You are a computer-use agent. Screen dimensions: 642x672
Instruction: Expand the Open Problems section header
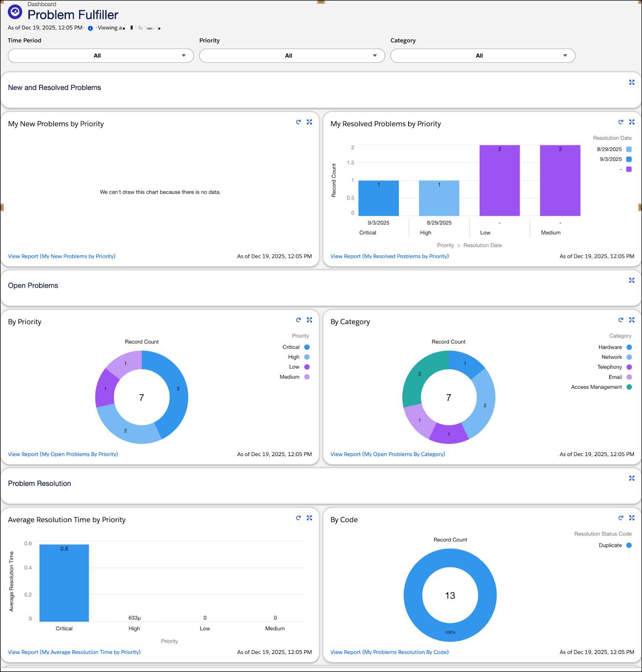click(x=632, y=280)
